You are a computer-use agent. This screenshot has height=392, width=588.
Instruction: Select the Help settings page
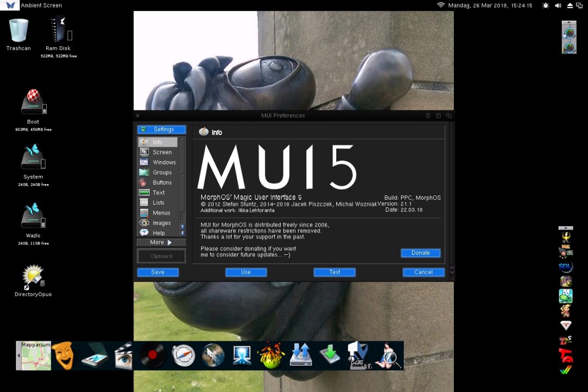[158, 232]
